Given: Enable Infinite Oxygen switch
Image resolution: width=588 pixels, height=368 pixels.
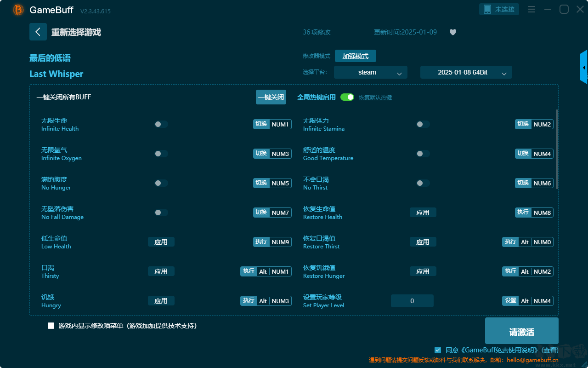Looking at the screenshot, I should click(x=161, y=154).
